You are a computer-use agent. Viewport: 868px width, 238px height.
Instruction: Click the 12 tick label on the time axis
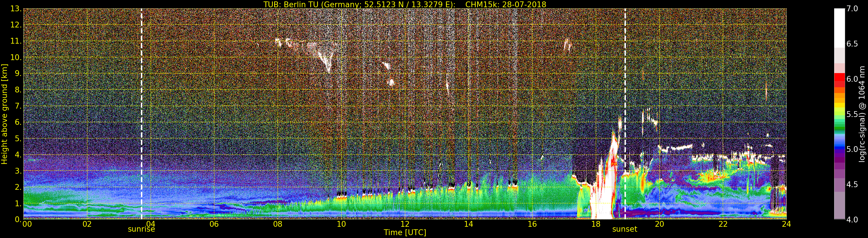click(x=405, y=224)
